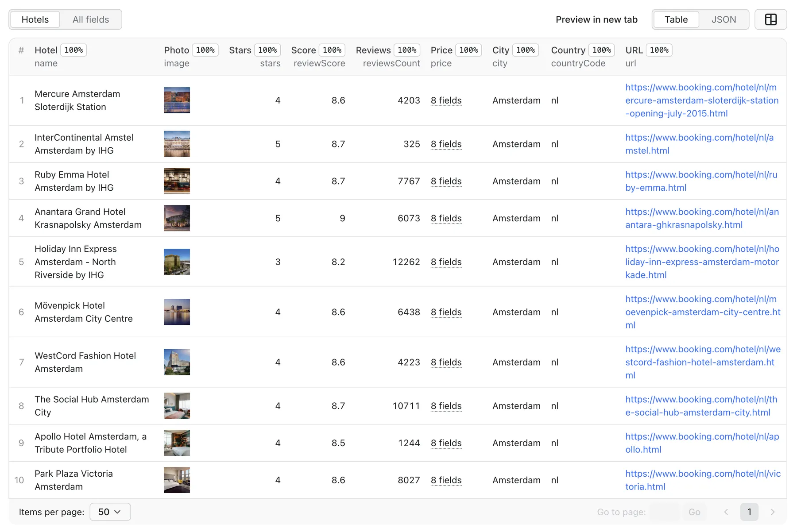
Task: Open InterContinental Amstel photo thumbnail
Action: point(177,144)
